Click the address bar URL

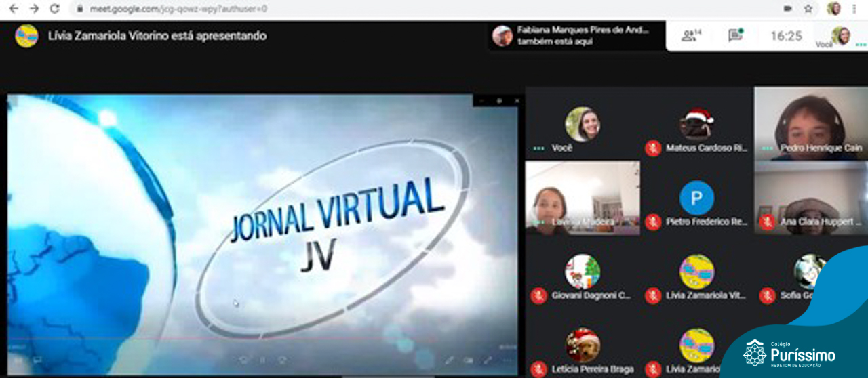(x=178, y=9)
